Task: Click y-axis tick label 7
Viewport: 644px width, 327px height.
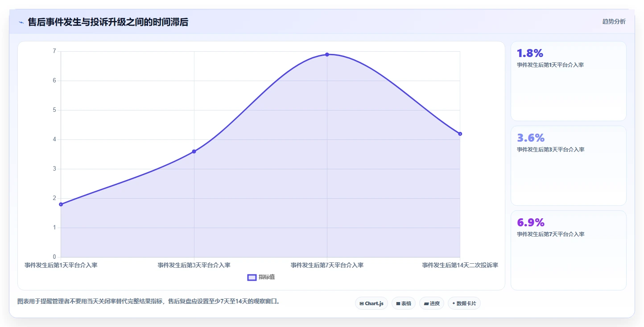Action: [x=54, y=51]
